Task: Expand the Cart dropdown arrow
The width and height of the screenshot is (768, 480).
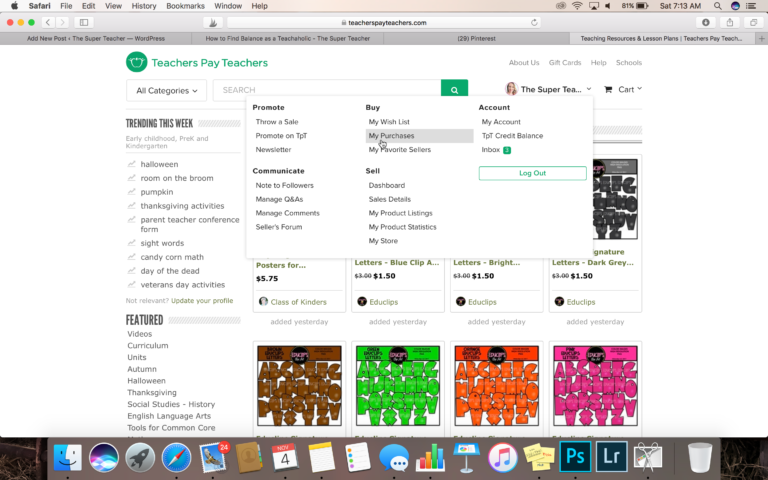Action: pos(640,89)
